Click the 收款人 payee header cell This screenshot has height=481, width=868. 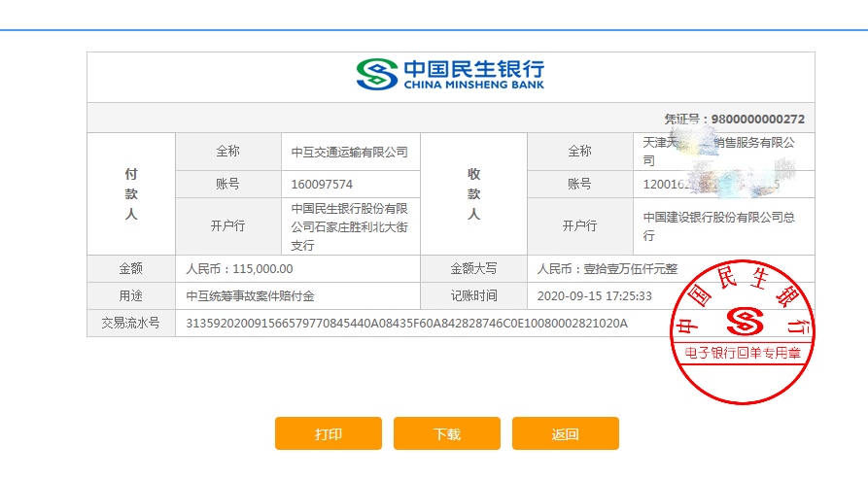[x=474, y=193]
